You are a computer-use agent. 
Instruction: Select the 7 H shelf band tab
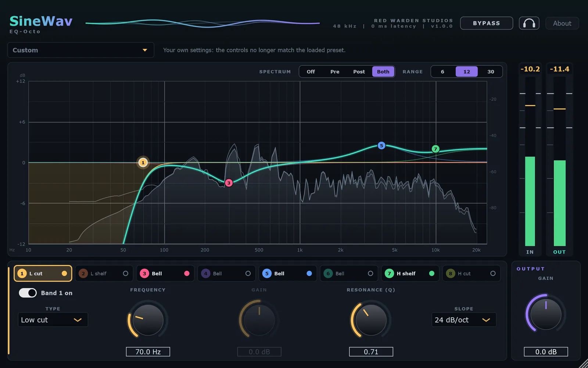(x=410, y=273)
